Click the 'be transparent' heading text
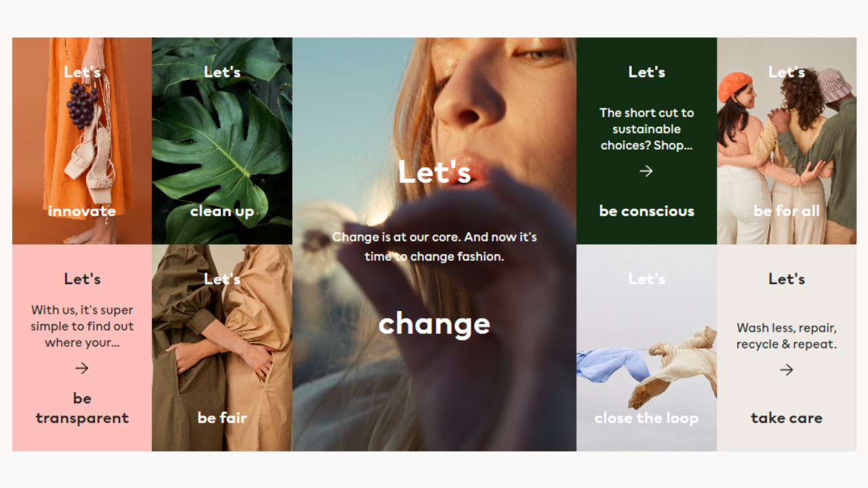 (x=82, y=408)
